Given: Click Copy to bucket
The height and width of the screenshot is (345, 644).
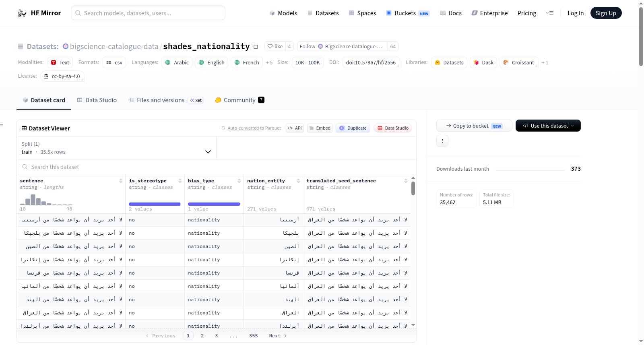Looking at the screenshot, I should (x=474, y=126).
